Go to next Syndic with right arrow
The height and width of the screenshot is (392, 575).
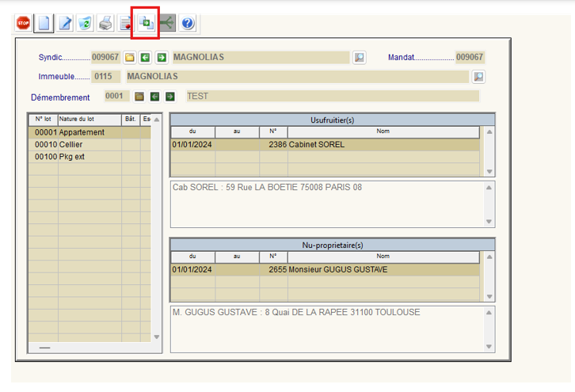pos(161,57)
